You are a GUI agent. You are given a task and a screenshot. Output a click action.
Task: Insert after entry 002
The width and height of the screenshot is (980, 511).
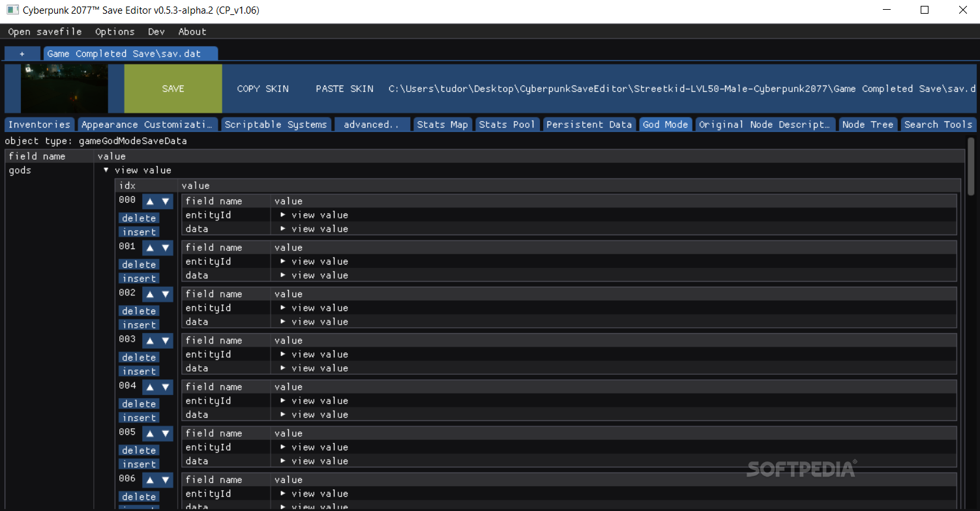point(139,325)
